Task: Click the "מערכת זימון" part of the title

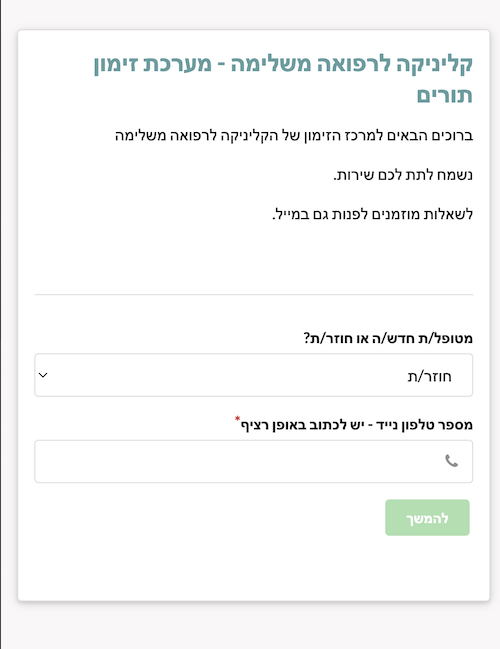Action: [153, 65]
